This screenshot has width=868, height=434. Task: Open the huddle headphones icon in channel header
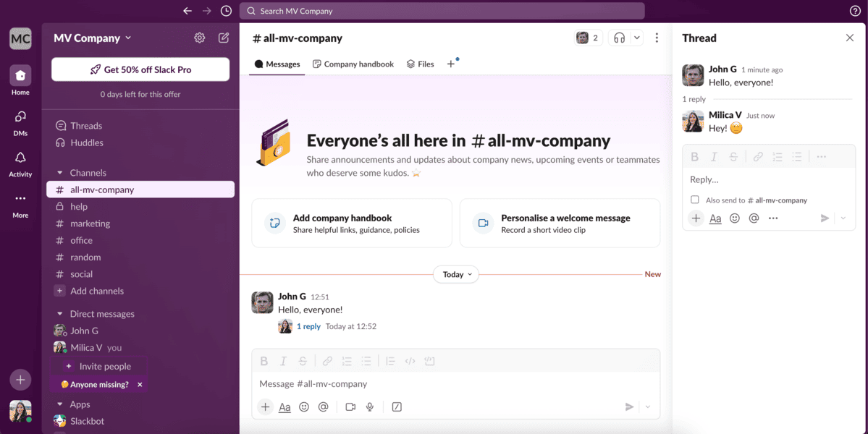pyautogui.click(x=619, y=38)
